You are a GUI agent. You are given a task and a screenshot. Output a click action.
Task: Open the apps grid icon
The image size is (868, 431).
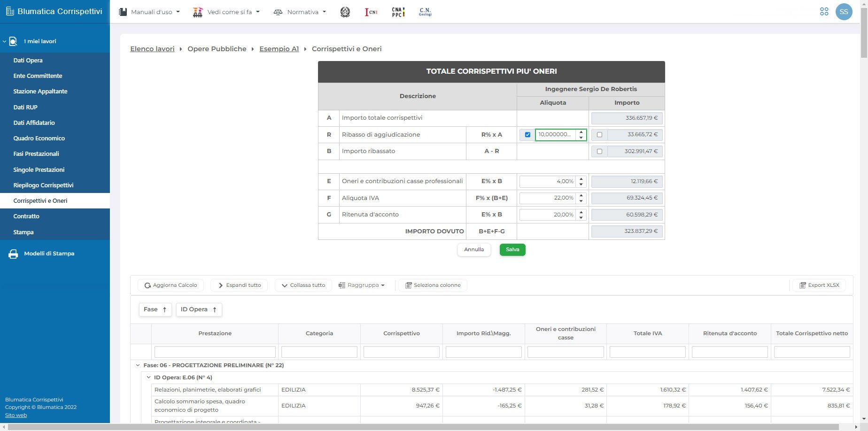click(x=824, y=12)
